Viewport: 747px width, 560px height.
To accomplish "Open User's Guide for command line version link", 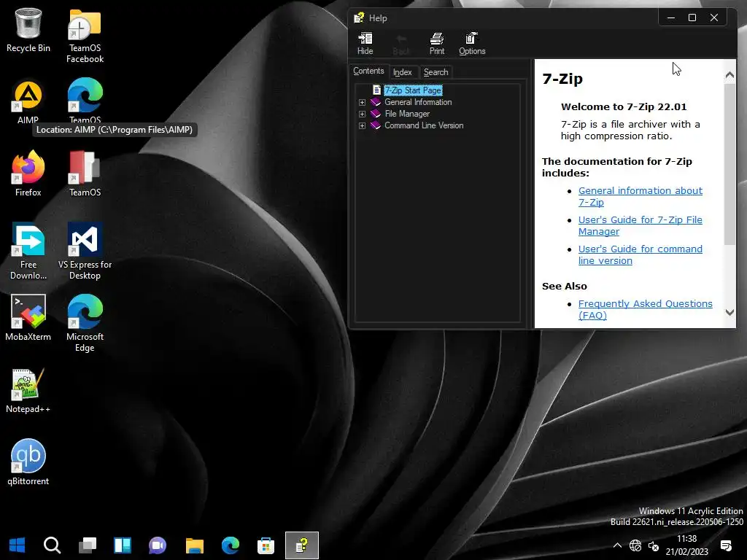I will coord(640,254).
